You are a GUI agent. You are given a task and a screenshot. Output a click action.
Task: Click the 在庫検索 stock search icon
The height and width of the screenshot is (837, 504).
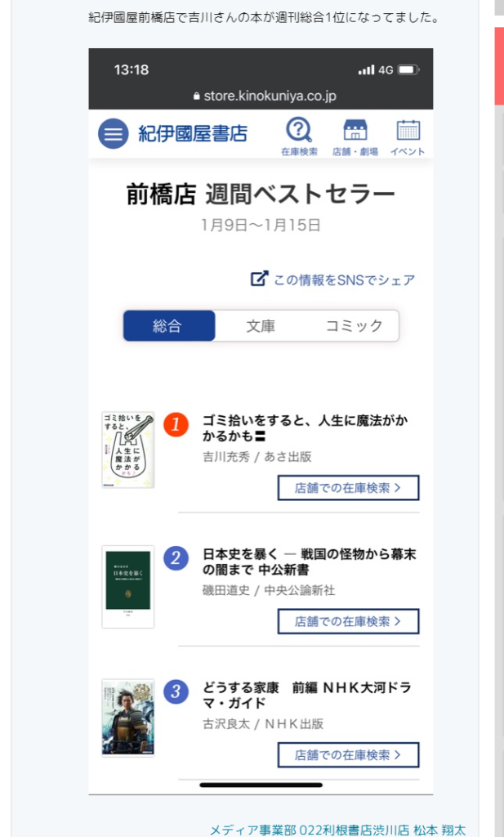[x=299, y=137]
